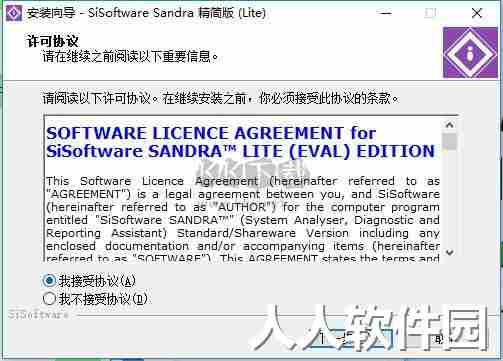Select the 我不接受协议(D) radio button
The height and width of the screenshot is (361, 503).
pos(49,299)
